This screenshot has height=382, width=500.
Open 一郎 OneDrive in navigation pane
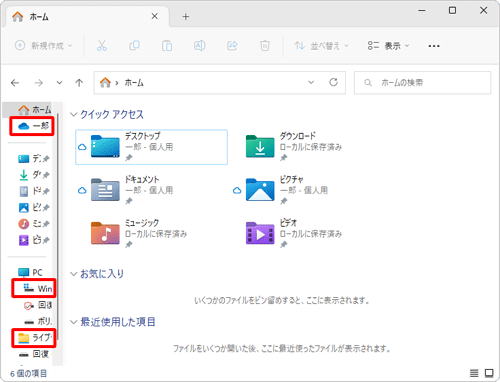click(32, 126)
